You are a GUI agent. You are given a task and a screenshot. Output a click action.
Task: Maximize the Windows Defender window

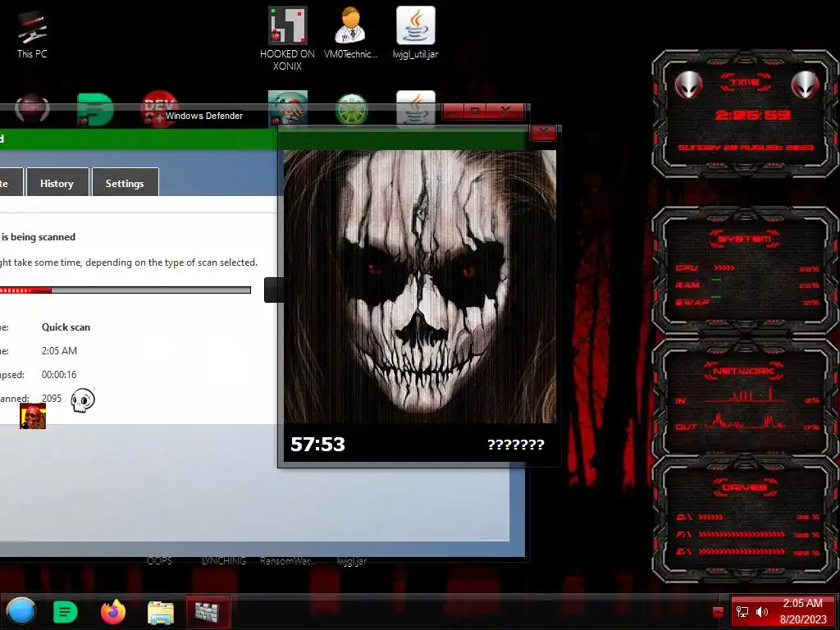click(475, 111)
